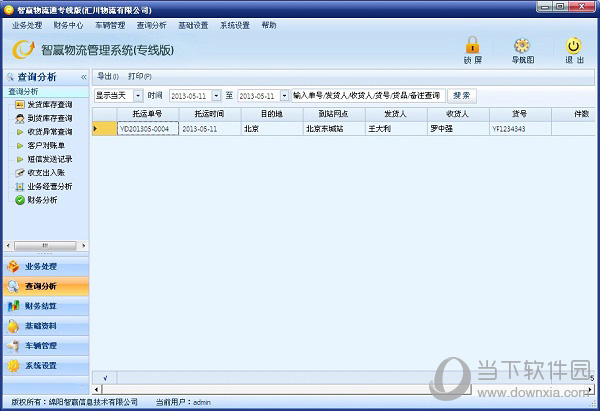The width and height of the screenshot is (600, 411).
Task: Sort by the 收货人 column header
Action: tap(458, 114)
